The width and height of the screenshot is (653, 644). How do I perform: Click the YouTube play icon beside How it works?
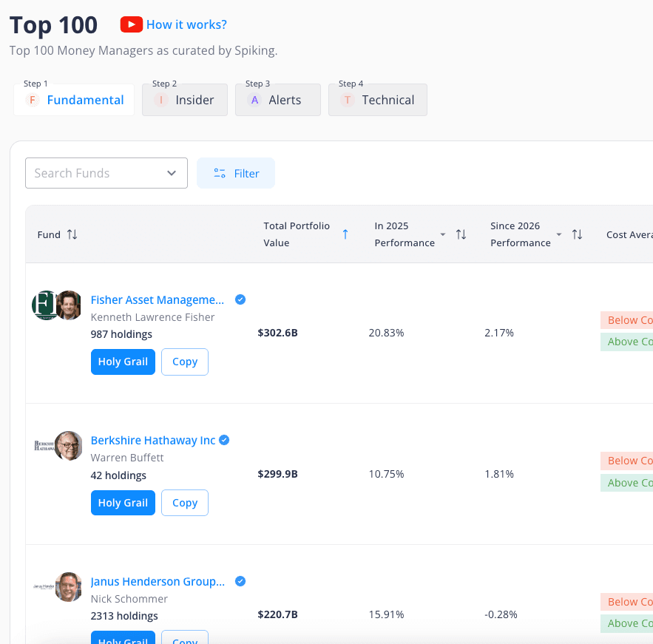point(131,24)
